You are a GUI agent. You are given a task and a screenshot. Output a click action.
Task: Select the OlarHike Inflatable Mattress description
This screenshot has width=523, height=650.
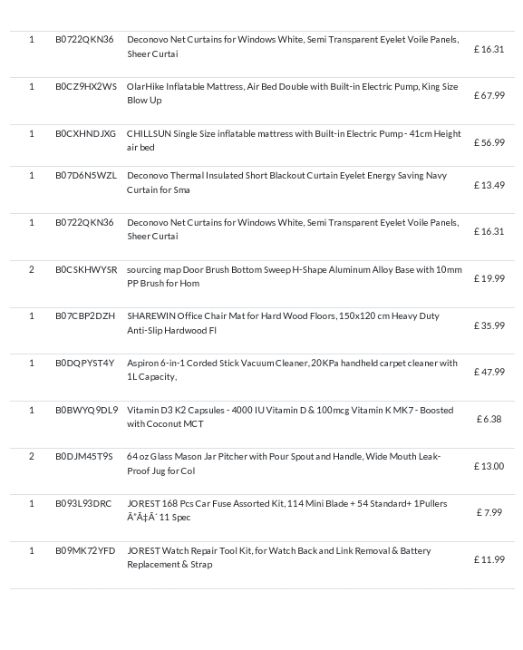[292, 93]
